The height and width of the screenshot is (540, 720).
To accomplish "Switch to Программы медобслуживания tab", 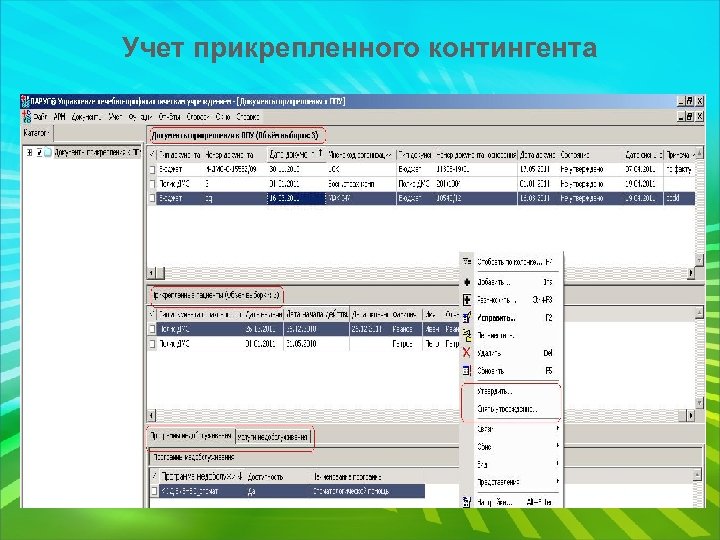I will click(x=191, y=436).
